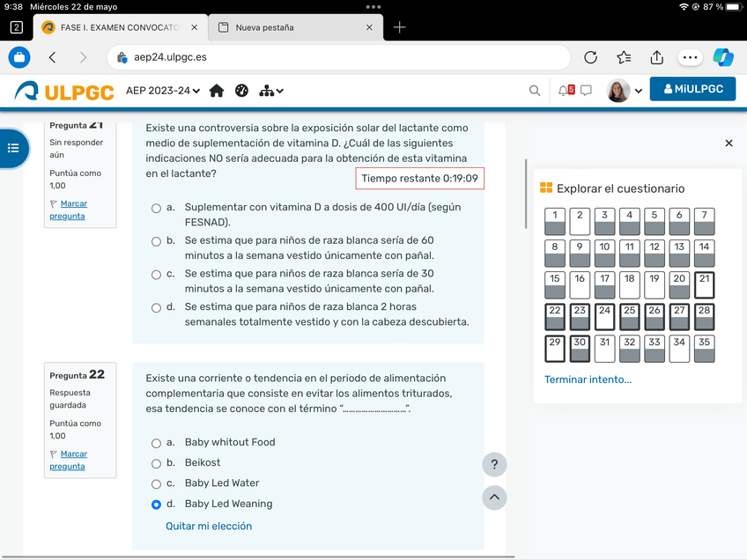Click Quitar mi elección link
747x560 pixels.
coord(209,527)
